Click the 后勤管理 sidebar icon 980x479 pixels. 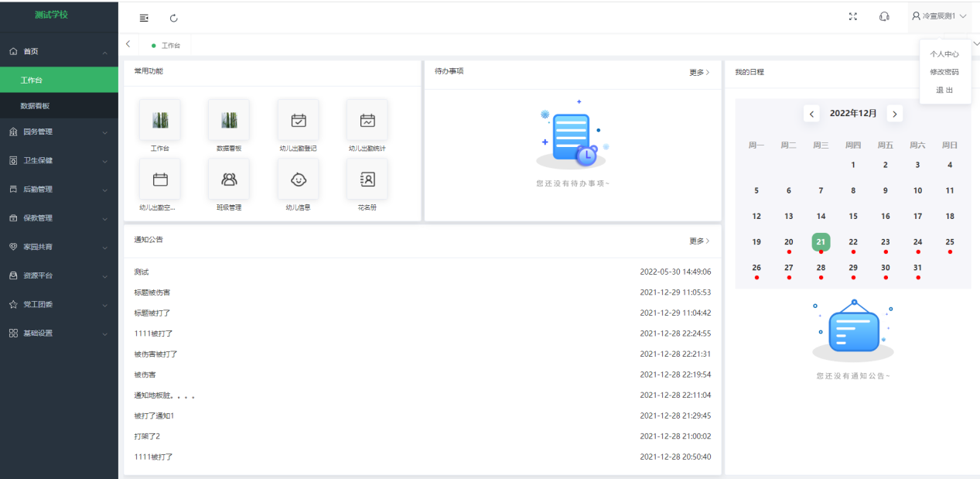tap(13, 189)
